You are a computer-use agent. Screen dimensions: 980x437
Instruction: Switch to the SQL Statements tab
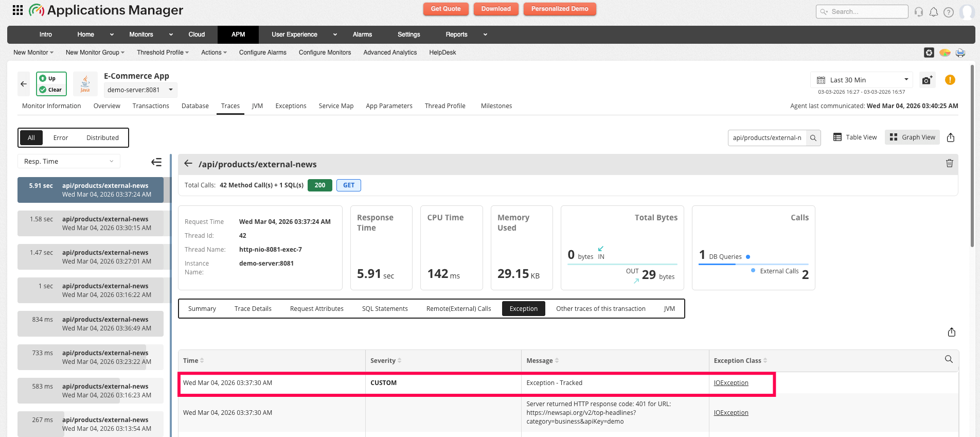(x=384, y=309)
